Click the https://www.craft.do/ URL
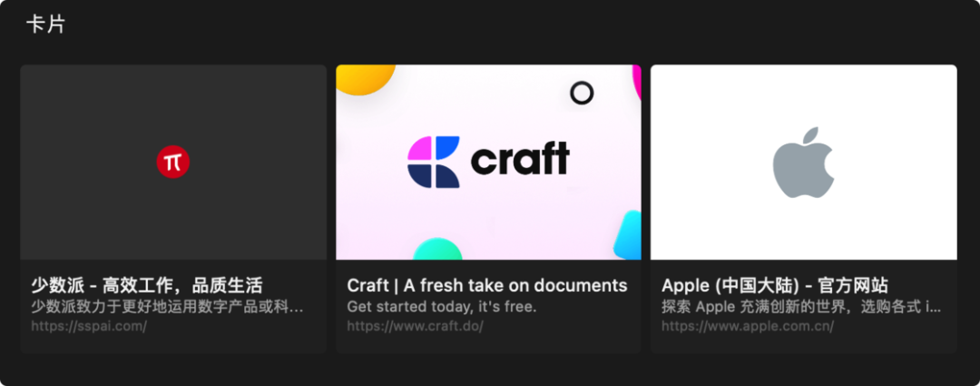Screen dimensions: 980x386 pos(415,326)
